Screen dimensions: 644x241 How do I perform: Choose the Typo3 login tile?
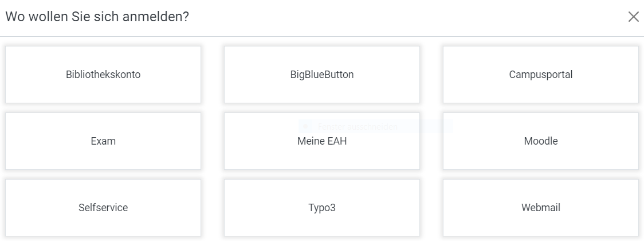pyautogui.click(x=322, y=208)
